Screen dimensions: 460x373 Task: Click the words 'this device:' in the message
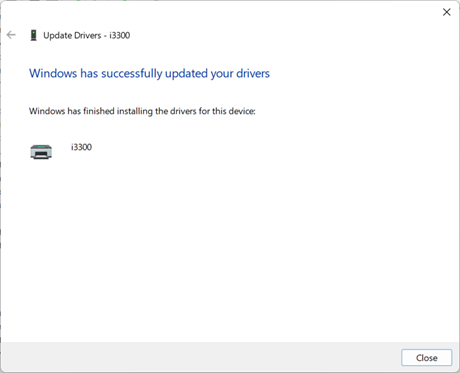[x=234, y=111]
